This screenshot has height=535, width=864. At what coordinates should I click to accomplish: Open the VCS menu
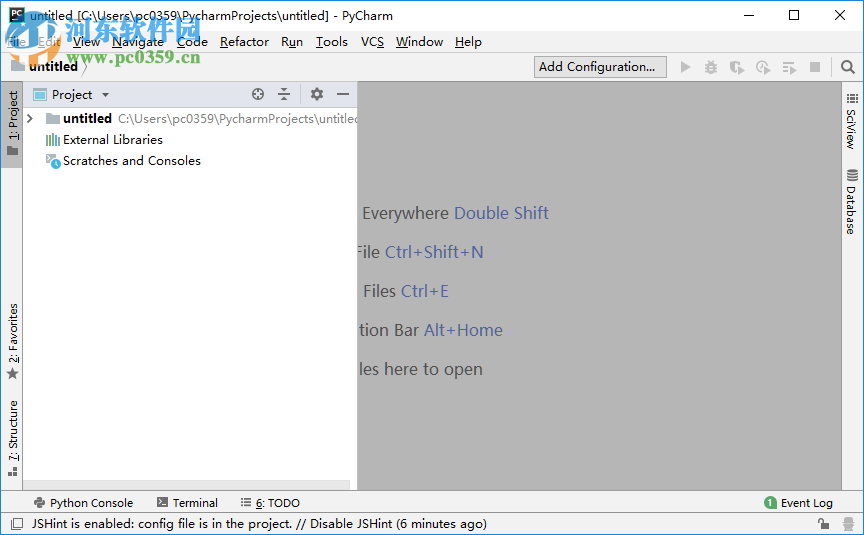372,42
